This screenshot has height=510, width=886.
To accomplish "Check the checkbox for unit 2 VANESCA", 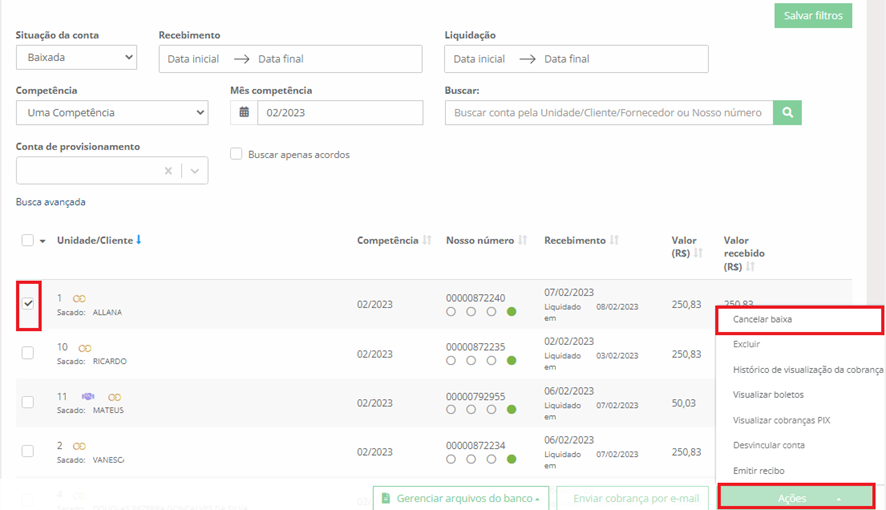I will pos(28,451).
